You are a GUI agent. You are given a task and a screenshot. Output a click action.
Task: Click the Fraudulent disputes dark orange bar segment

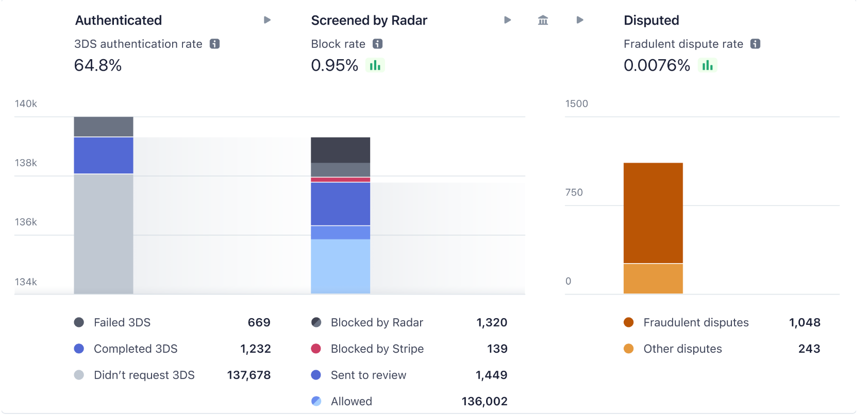coord(653,213)
